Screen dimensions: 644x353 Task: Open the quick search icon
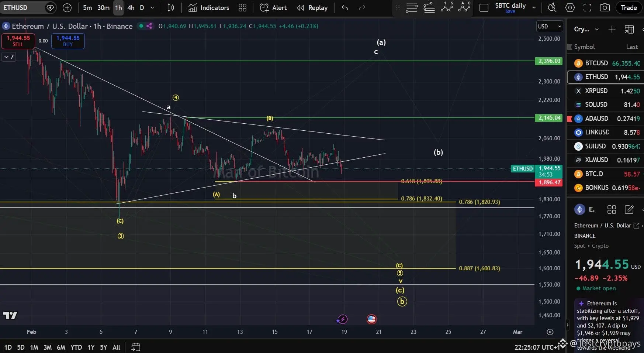[552, 8]
